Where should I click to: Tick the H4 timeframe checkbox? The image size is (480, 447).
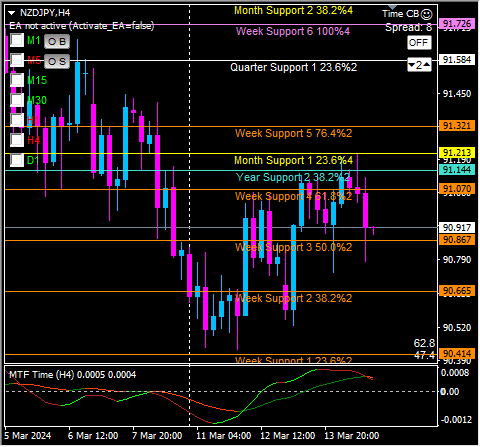(17, 140)
